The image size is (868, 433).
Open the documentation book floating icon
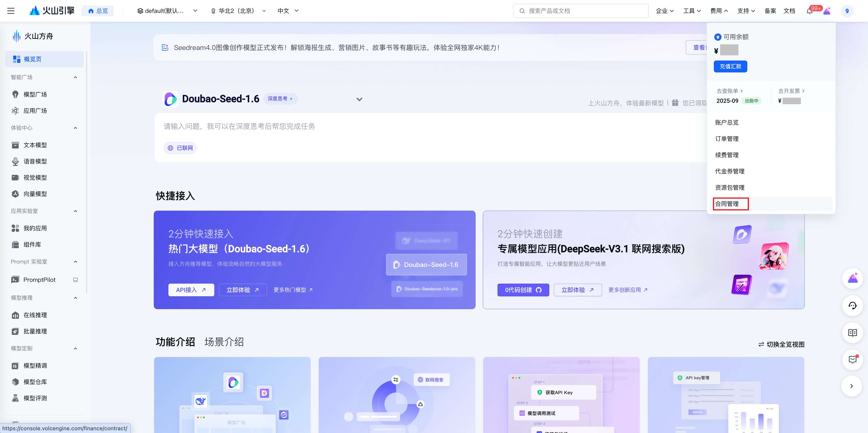852,333
